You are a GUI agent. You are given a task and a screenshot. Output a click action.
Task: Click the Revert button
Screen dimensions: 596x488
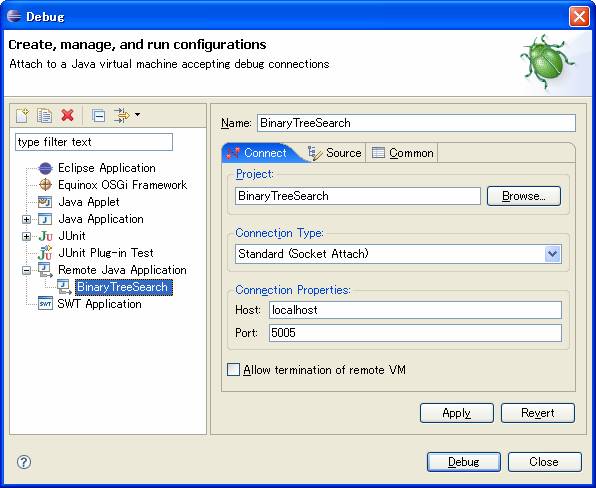(x=537, y=413)
